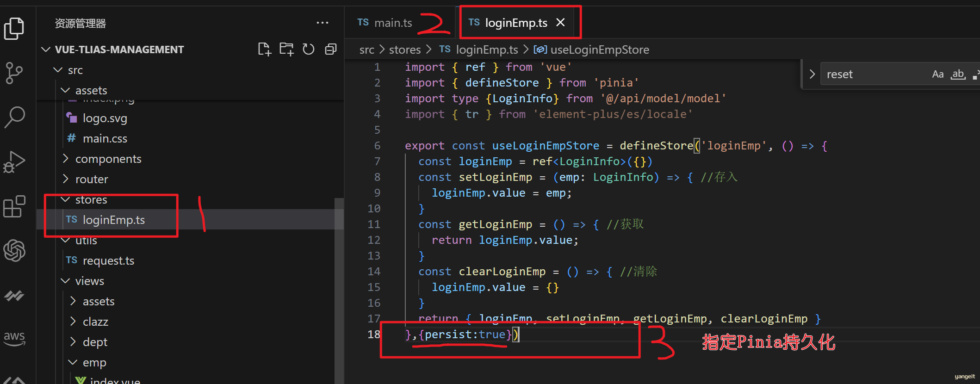Click the 'element-plus/es/locale' import string

pyautogui.click(x=613, y=114)
